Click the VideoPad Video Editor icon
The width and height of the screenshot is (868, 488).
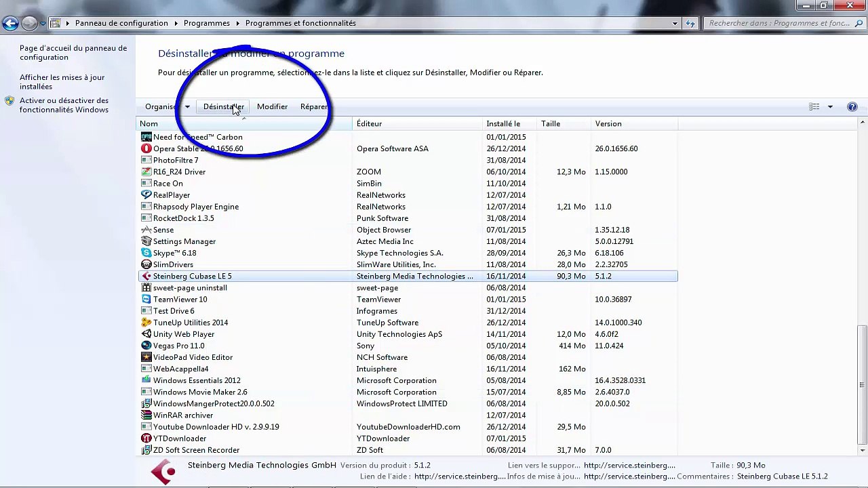(x=146, y=357)
